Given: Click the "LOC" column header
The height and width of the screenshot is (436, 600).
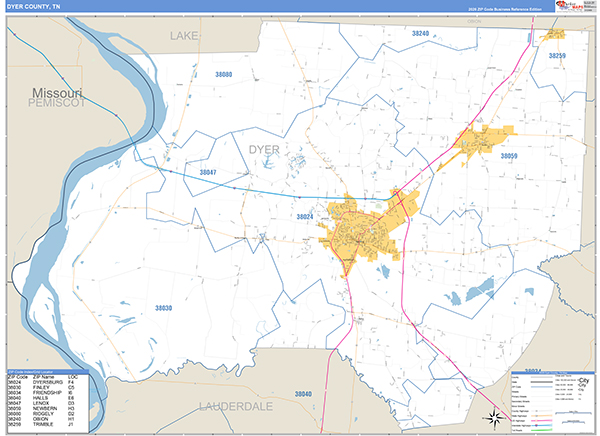Looking at the screenshot, I should (72, 377).
